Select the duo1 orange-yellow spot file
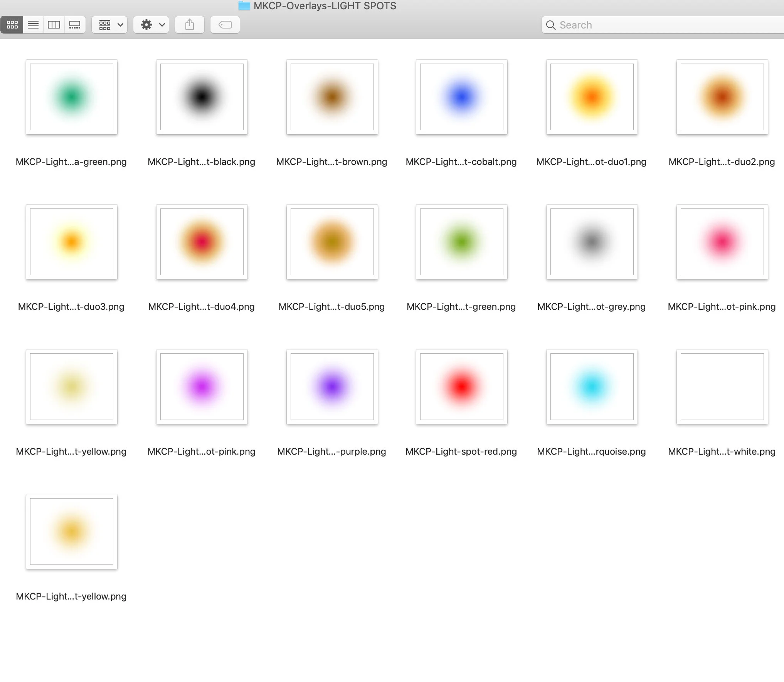Screen dimensions: 784x682 [x=592, y=97]
